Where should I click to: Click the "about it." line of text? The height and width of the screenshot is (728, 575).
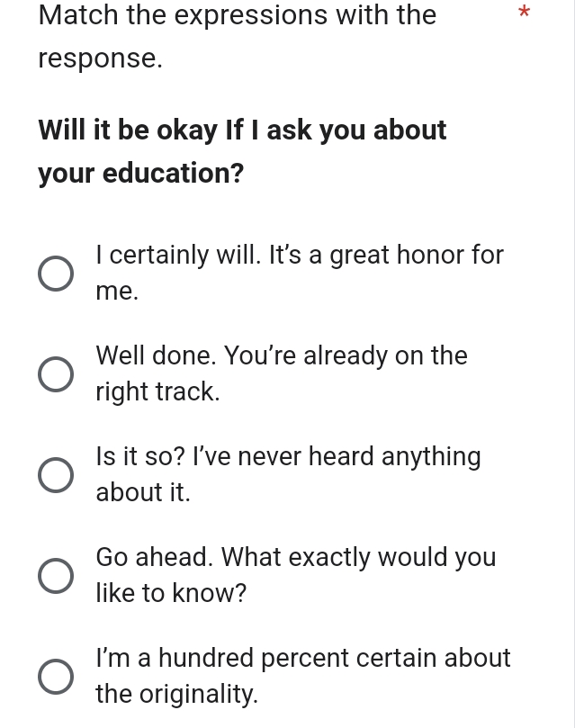[143, 493]
